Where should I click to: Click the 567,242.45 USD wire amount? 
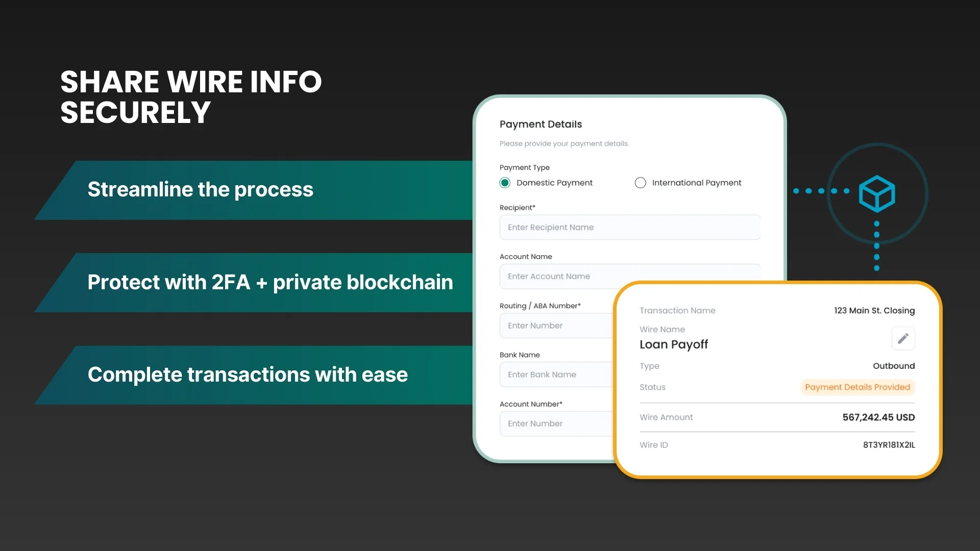[878, 417]
